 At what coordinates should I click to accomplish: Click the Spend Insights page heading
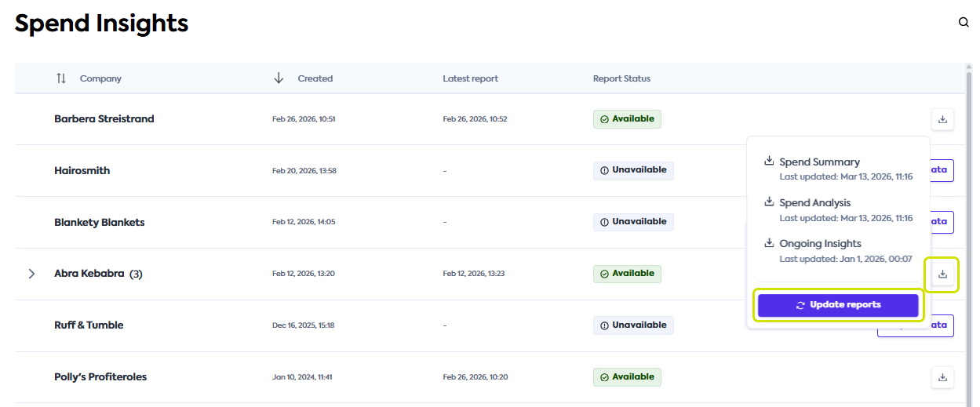[x=102, y=24]
